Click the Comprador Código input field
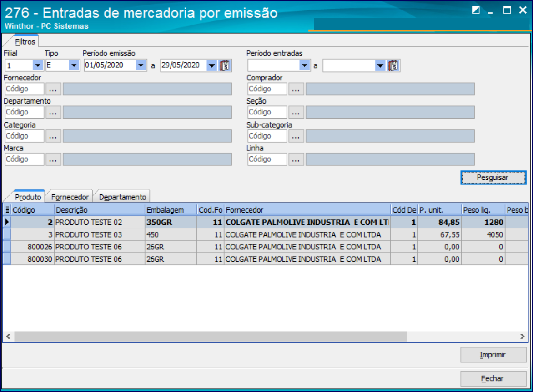 pyautogui.click(x=267, y=89)
